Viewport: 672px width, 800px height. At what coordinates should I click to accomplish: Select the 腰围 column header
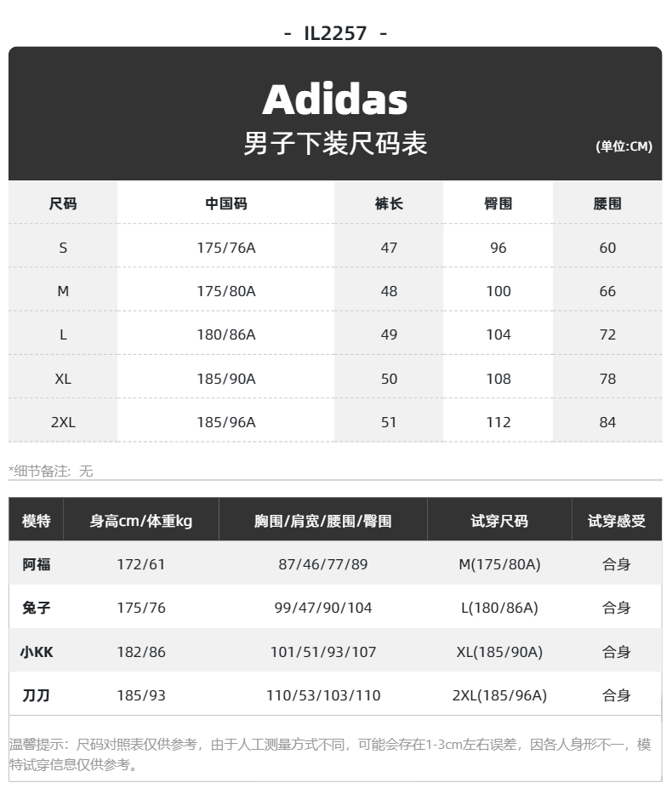(x=607, y=203)
